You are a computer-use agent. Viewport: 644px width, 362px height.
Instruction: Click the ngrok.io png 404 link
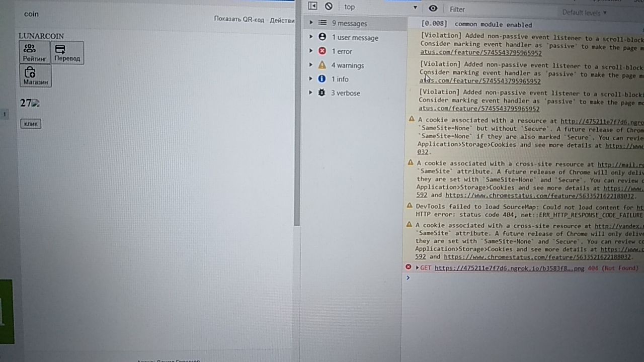point(509,268)
